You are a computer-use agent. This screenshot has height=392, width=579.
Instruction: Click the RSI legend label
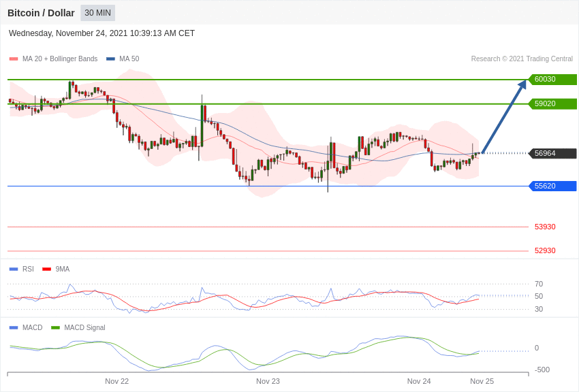tap(28, 269)
